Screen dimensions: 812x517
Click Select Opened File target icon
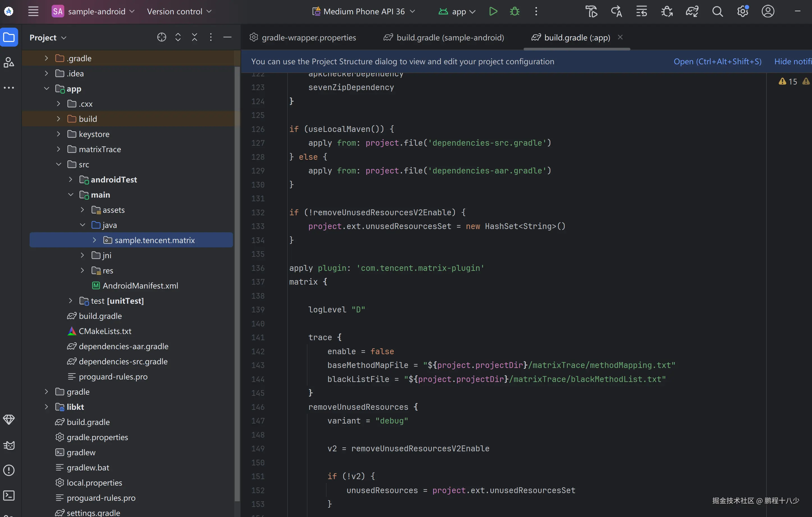161,37
